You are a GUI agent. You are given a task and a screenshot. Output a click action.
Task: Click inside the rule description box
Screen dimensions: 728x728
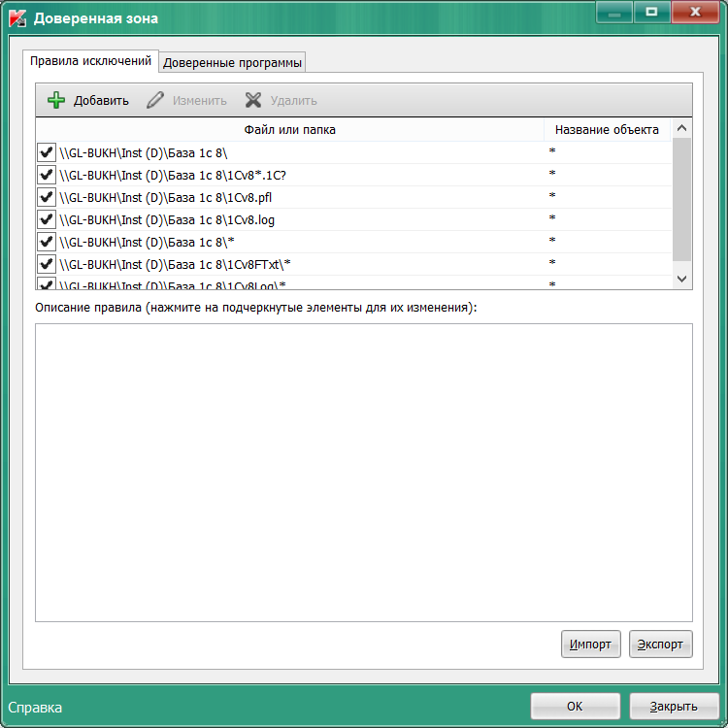364,473
